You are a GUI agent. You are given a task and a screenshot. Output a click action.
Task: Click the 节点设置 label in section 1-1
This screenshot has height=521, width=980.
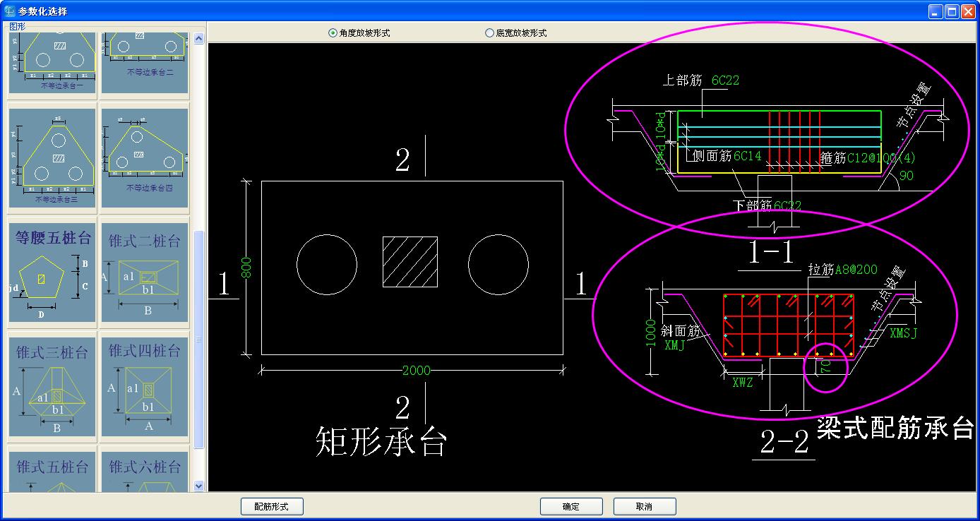(915, 106)
